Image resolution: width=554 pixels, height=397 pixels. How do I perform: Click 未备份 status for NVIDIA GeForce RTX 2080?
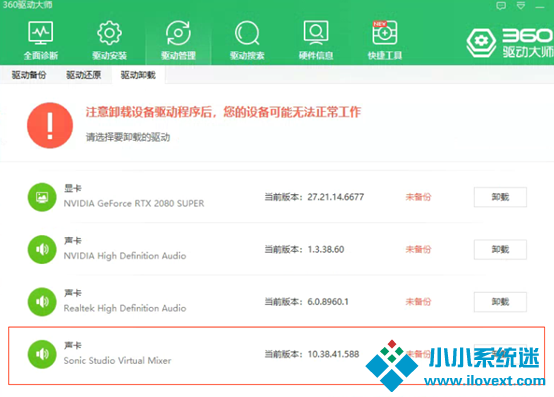tap(418, 197)
